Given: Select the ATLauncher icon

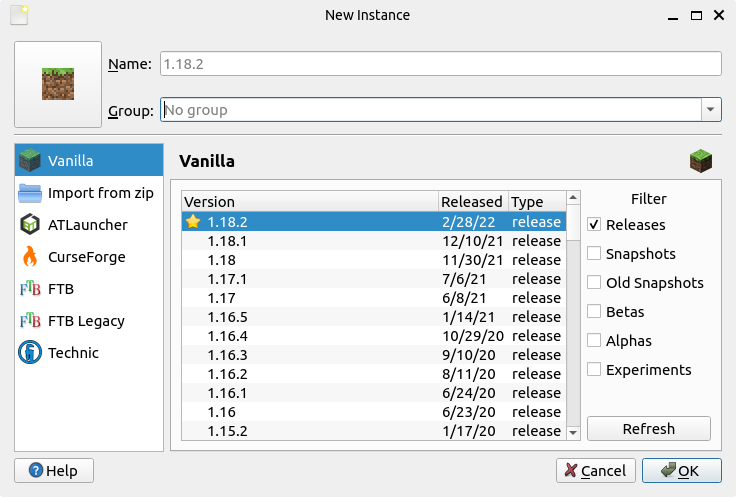Looking at the screenshot, I should pos(31,225).
